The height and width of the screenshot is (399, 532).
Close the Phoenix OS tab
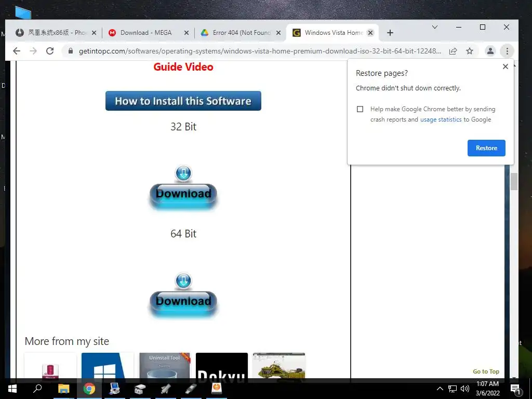[x=94, y=33]
